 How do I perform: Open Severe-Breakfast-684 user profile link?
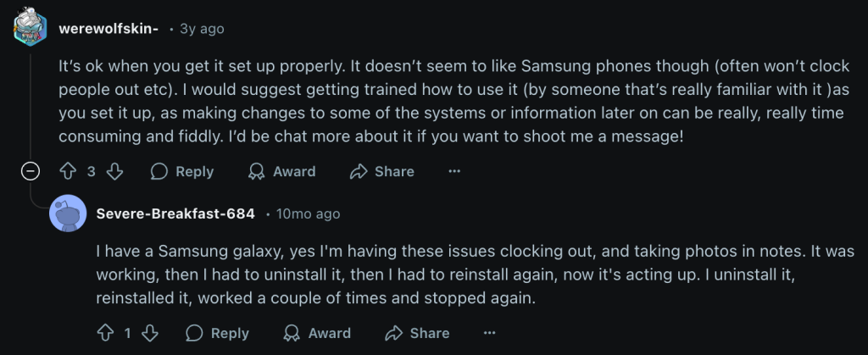(x=175, y=214)
